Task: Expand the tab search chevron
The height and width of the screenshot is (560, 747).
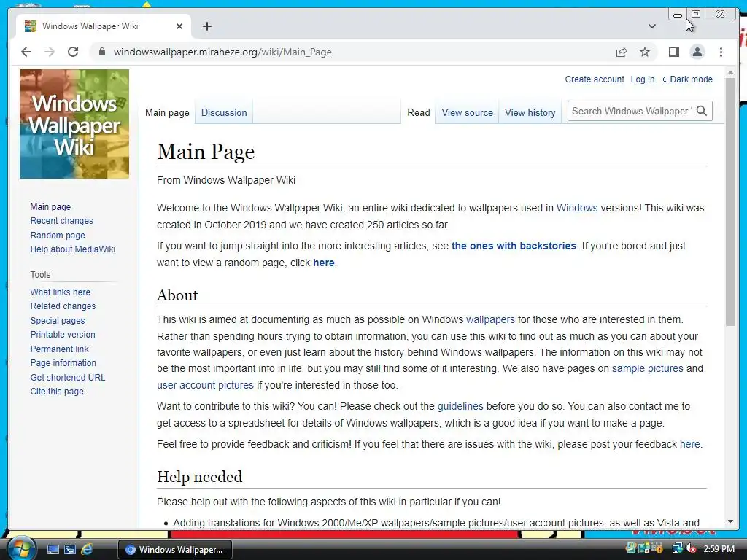Action: (651, 26)
